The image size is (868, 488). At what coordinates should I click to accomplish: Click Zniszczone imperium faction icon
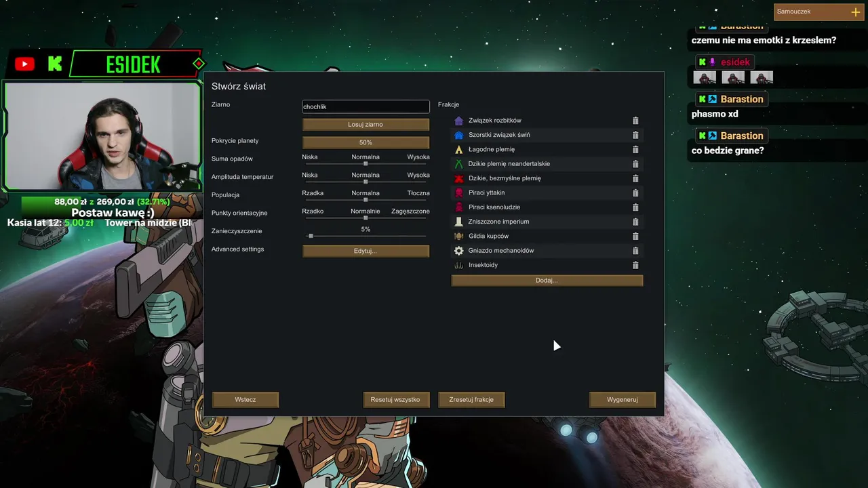pyautogui.click(x=459, y=222)
